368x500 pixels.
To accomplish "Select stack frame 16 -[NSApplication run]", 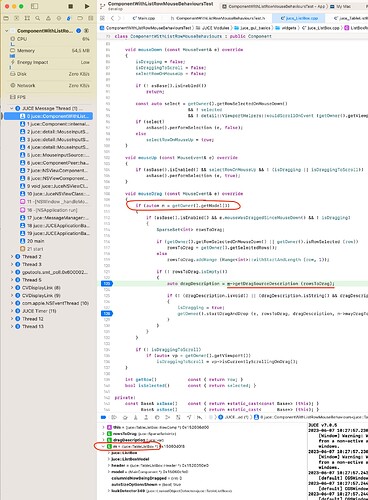I will click(x=49, y=210).
